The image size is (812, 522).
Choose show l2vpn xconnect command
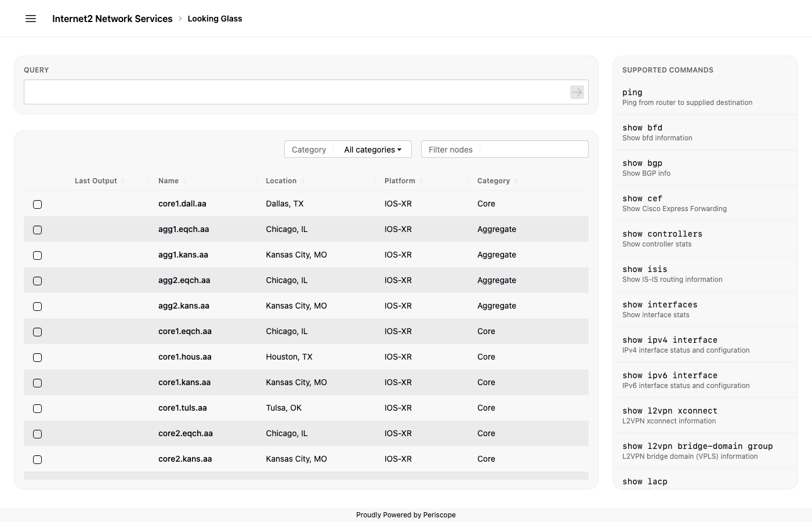click(x=705, y=415)
